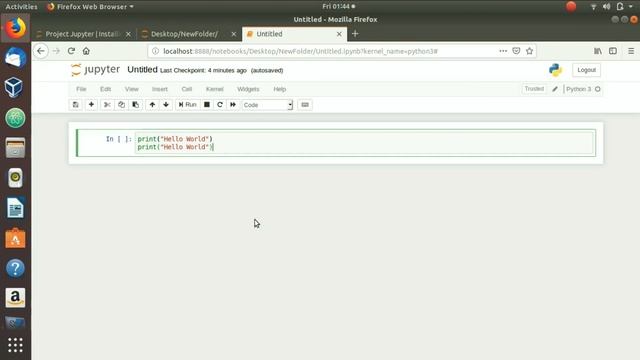Open Amazon launcher in dock

pos(15,298)
